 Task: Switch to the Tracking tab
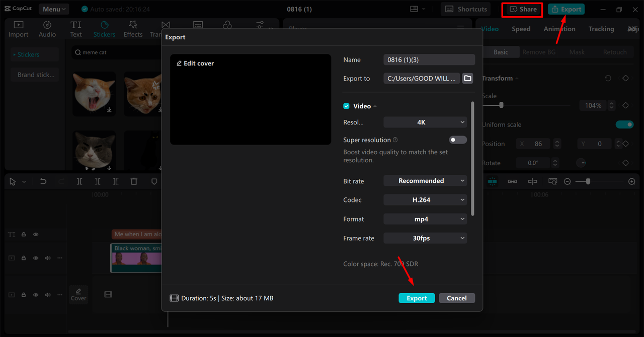pyautogui.click(x=601, y=29)
